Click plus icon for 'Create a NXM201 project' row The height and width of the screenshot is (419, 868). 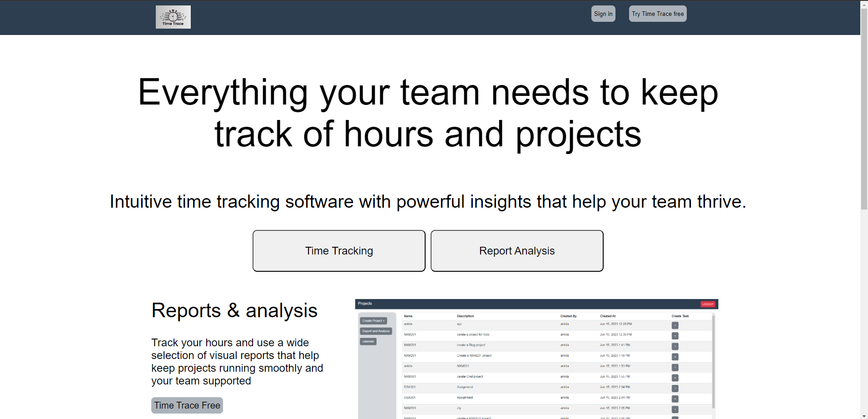coord(675,357)
